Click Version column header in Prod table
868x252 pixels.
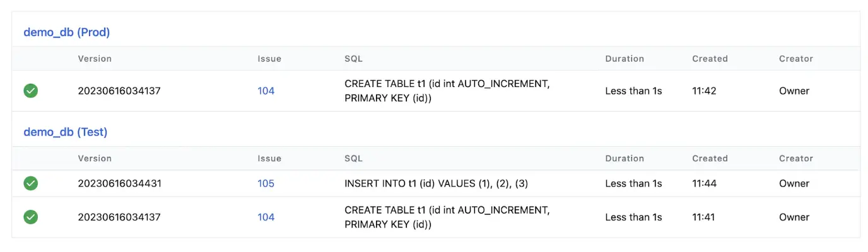coord(95,59)
